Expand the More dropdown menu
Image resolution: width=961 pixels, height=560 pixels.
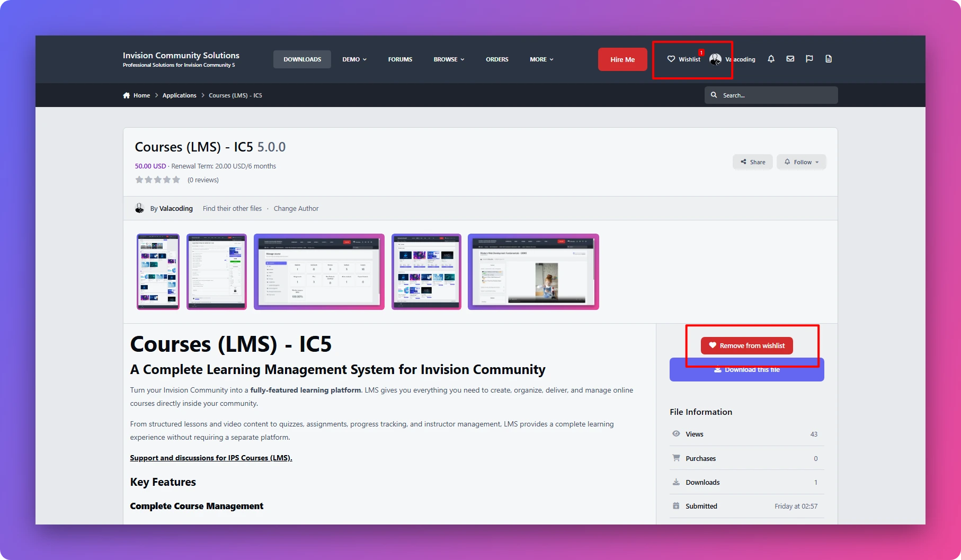tap(541, 59)
